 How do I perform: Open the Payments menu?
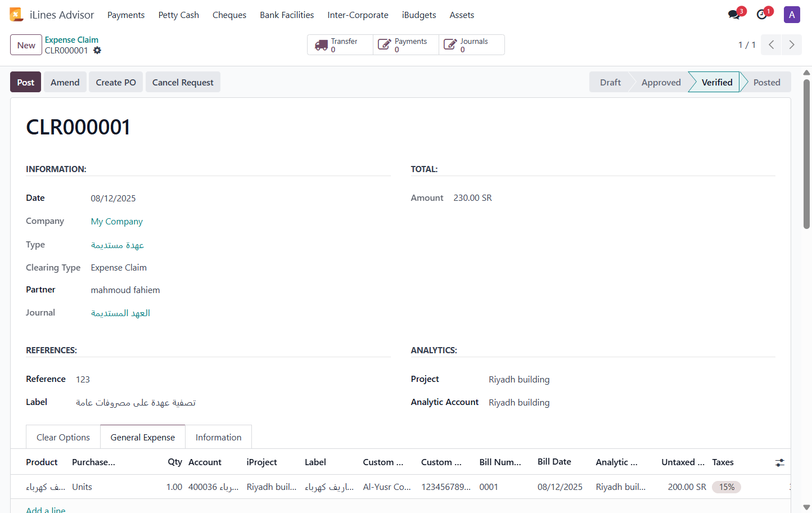126,15
